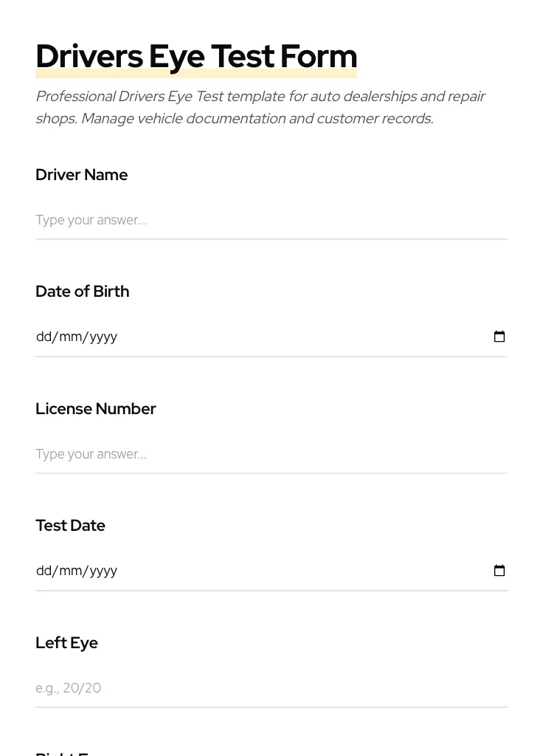Click the License Number label
543x756 pixels.
(95, 409)
